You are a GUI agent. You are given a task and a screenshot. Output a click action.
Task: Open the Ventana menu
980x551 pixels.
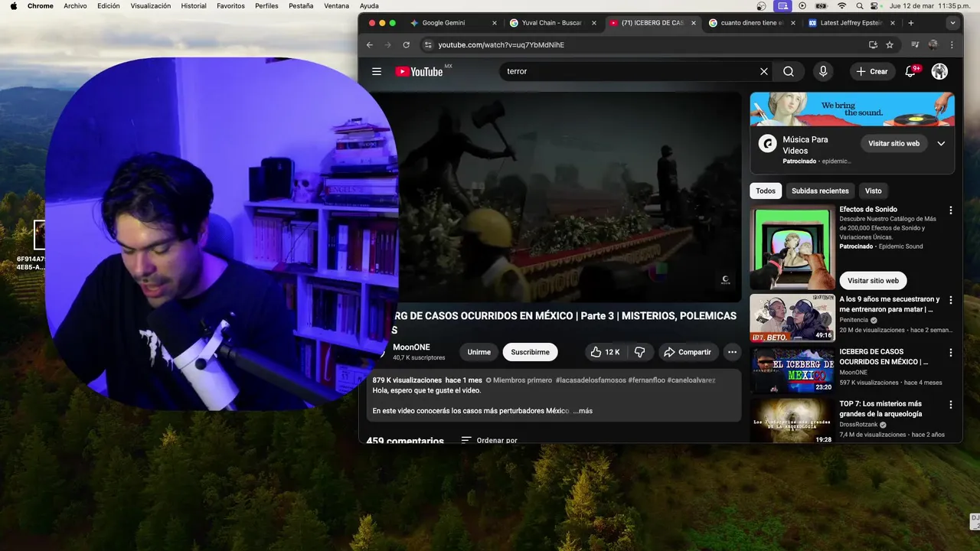point(336,5)
